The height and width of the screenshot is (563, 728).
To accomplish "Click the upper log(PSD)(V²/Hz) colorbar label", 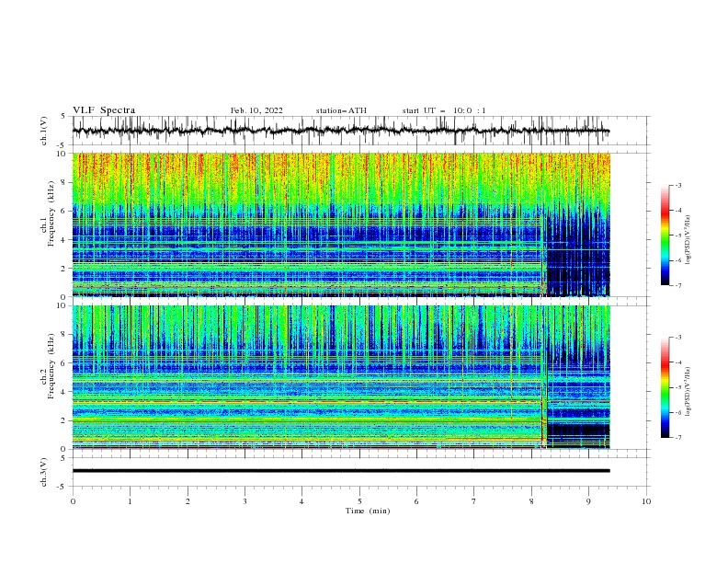I will [688, 240].
